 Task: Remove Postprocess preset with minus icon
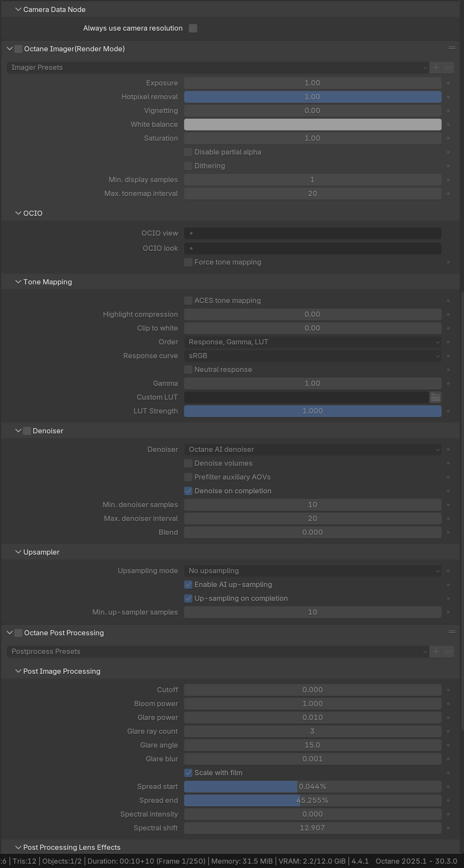[x=448, y=651]
